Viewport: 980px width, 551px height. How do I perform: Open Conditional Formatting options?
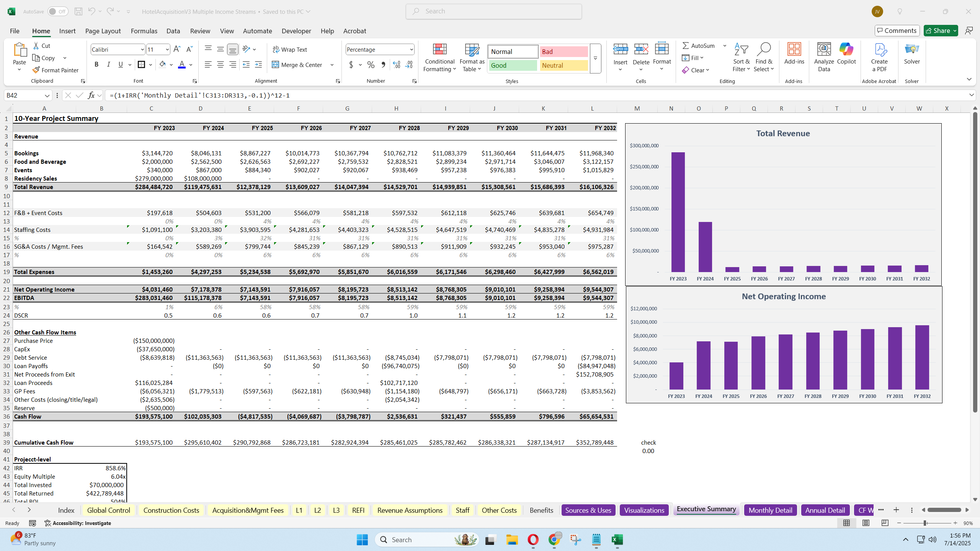point(439,57)
